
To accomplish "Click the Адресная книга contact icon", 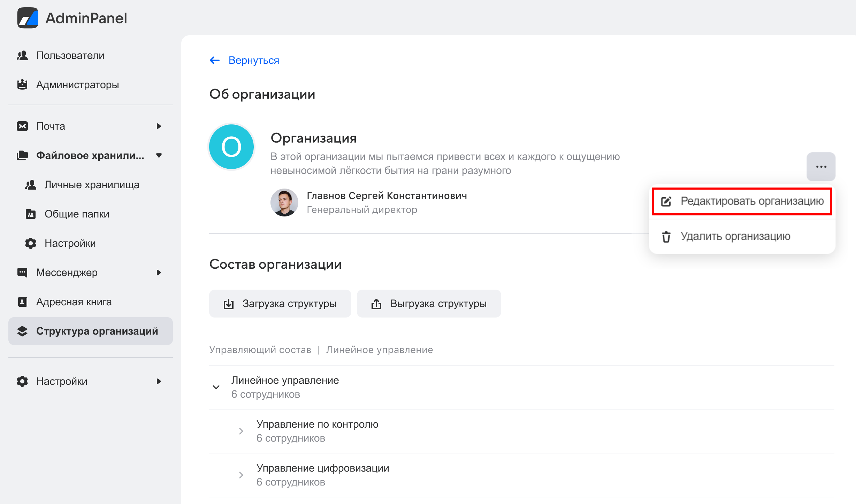I will pyautogui.click(x=22, y=302).
